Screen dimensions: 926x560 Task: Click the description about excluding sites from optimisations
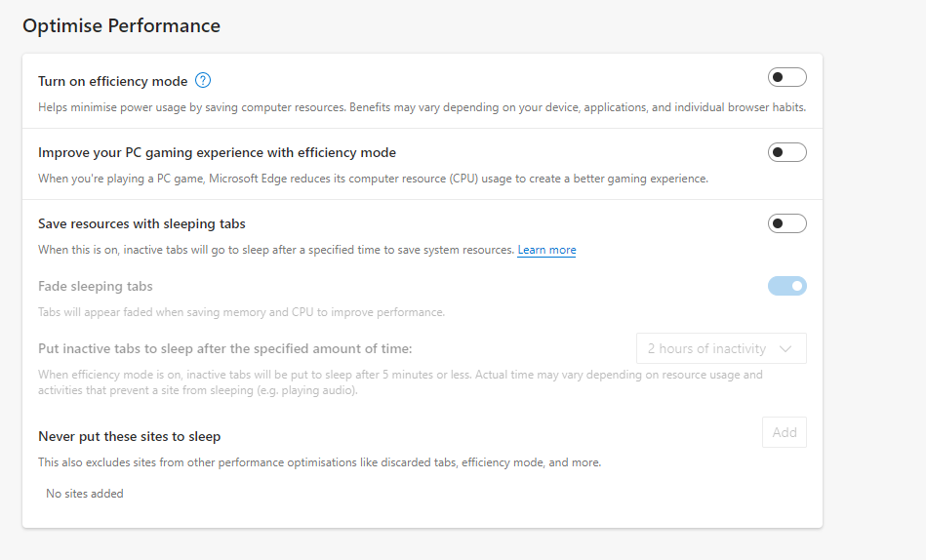pos(319,462)
